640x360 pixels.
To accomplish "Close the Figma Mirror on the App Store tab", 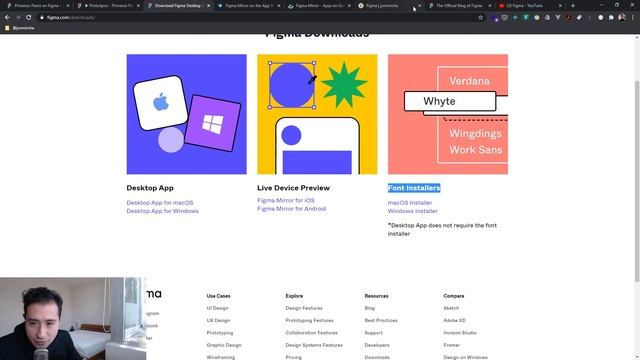I will click(x=279, y=6).
